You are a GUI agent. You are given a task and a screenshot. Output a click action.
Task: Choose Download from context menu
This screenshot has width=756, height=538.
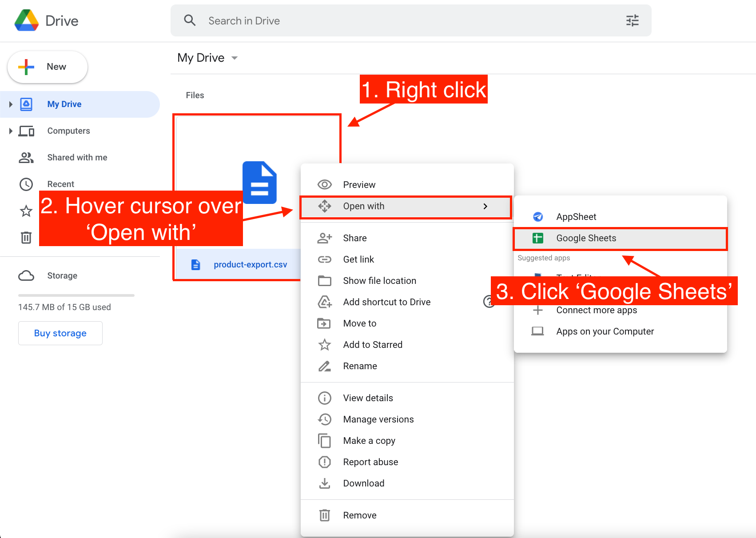[407, 483]
